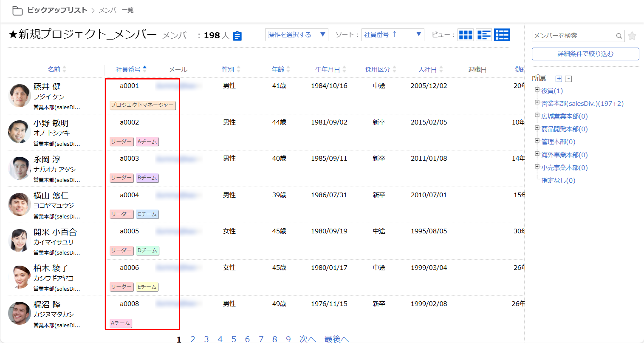The height and width of the screenshot is (343, 644).
Task: Collapse all departments with the minus icon
Action: pyautogui.click(x=568, y=79)
